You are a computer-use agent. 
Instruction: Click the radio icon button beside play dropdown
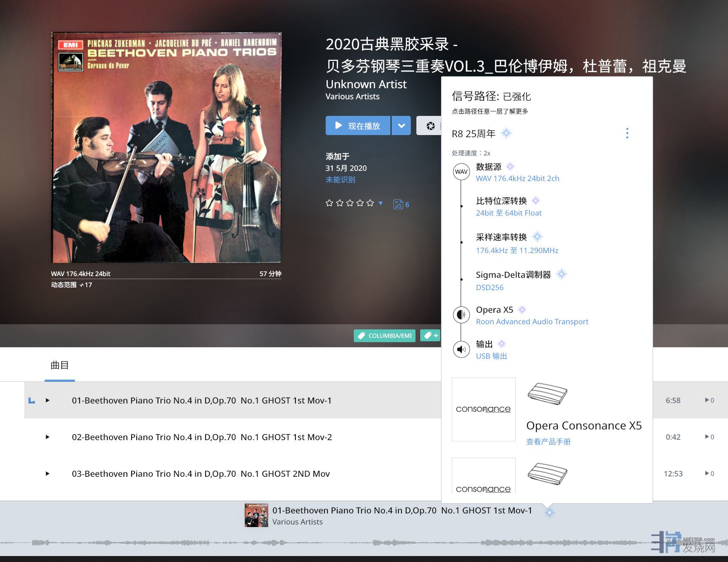tap(430, 126)
